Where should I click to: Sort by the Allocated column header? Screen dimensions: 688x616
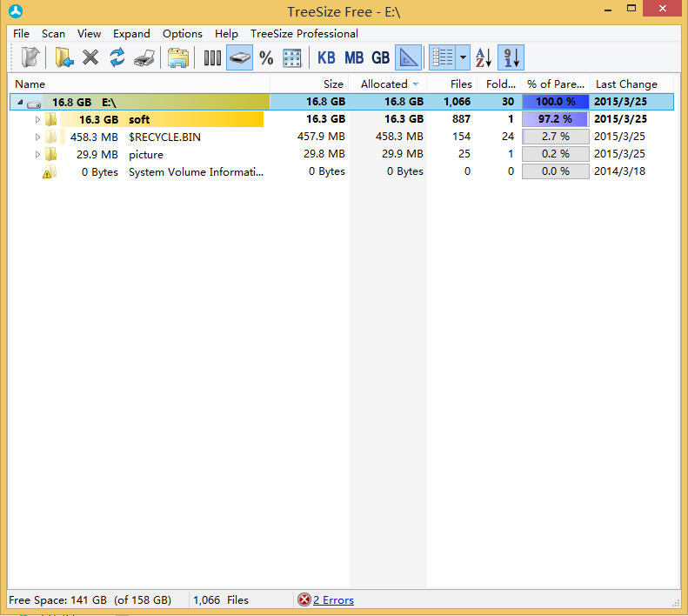pyautogui.click(x=388, y=84)
